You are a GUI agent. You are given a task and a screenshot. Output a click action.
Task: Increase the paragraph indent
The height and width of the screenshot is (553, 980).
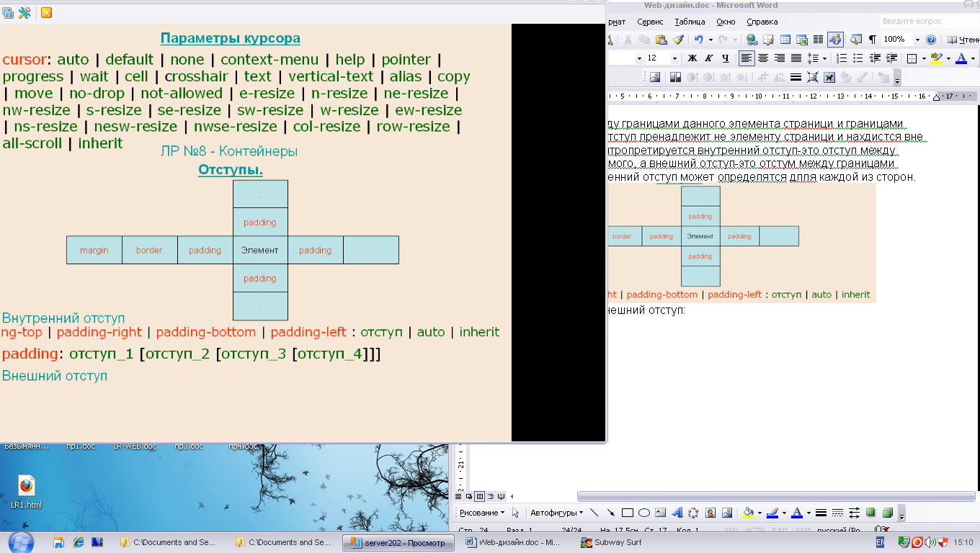pyautogui.click(x=891, y=58)
